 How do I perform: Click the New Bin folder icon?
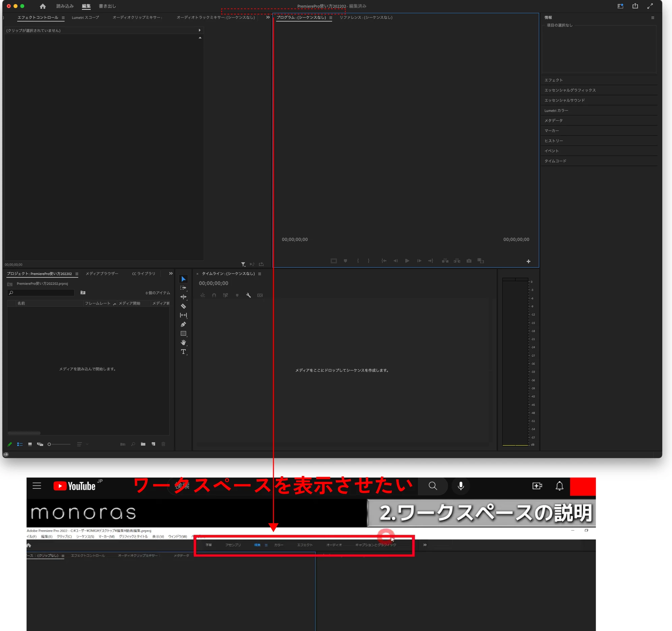click(143, 444)
